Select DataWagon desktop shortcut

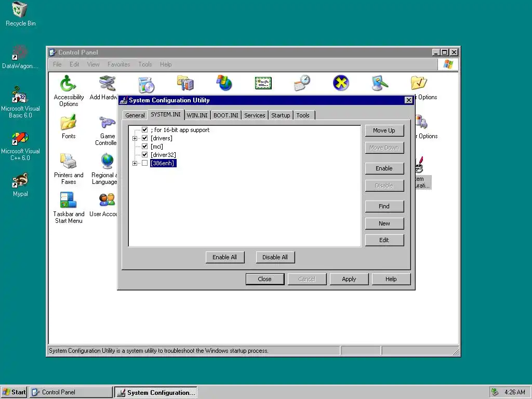click(x=20, y=57)
